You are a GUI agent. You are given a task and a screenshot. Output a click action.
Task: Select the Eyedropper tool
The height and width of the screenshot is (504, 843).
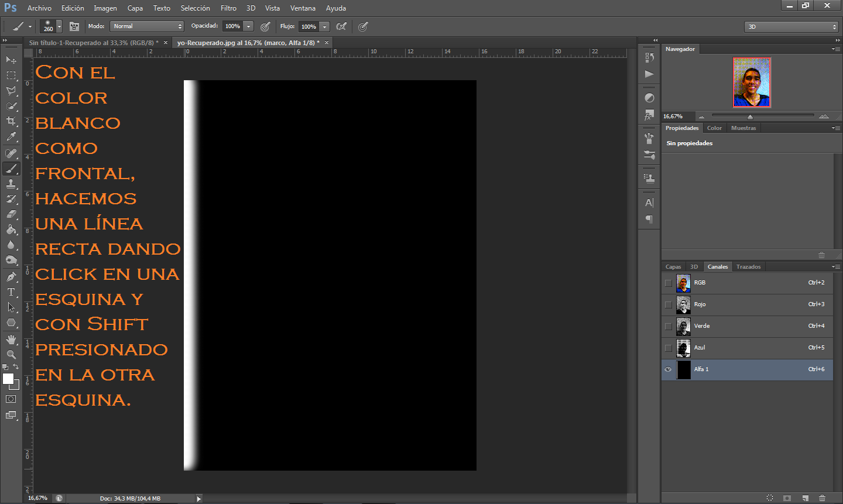coord(11,136)
